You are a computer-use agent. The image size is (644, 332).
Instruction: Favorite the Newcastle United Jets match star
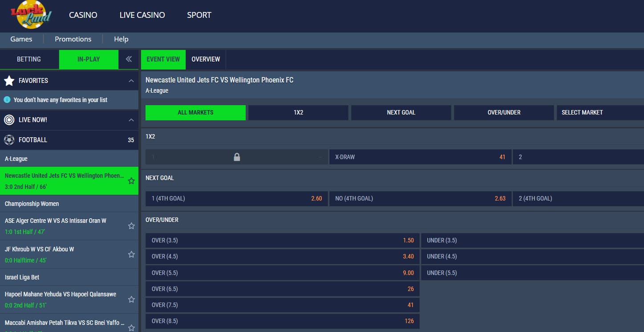131,181
